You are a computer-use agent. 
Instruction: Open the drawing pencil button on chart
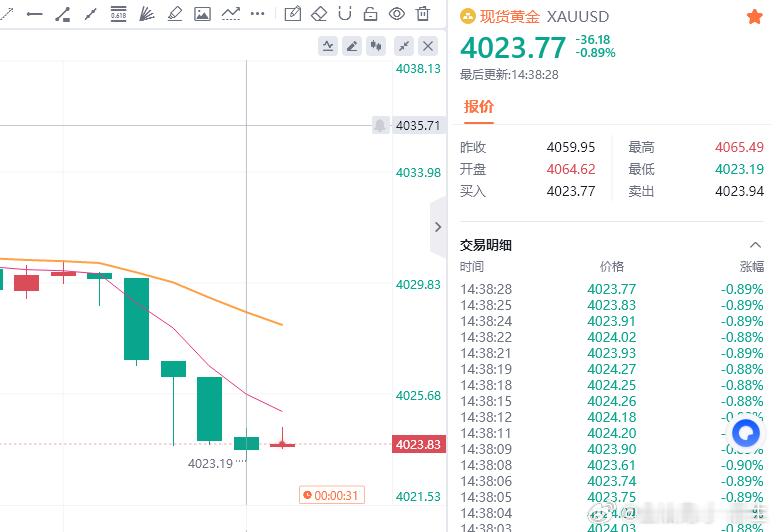pos(352,47)
